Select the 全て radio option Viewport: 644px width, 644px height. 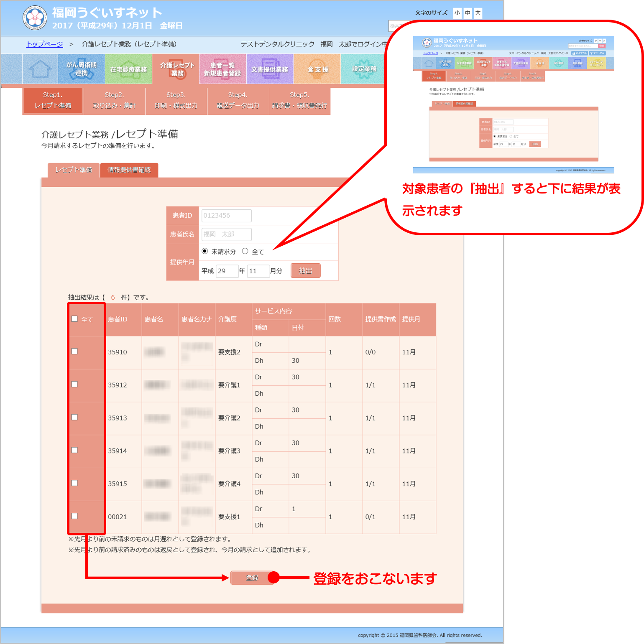[245, 251]
